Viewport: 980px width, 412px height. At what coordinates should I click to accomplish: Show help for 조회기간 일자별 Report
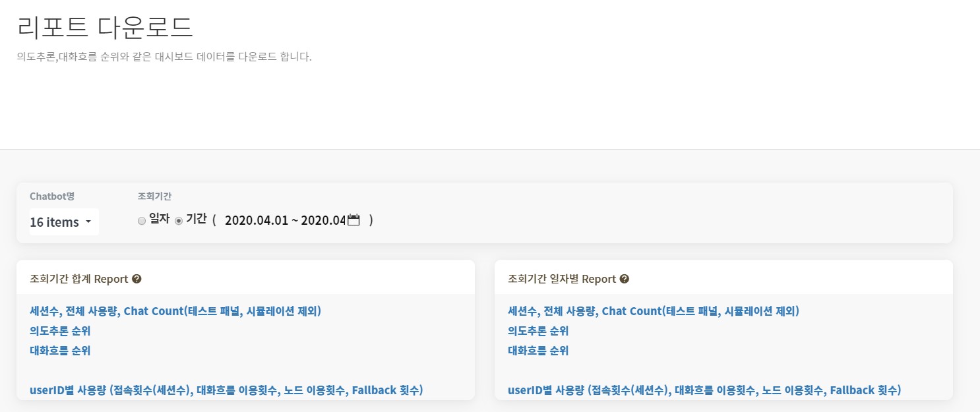pyautogui.click(x=625, y=279)
